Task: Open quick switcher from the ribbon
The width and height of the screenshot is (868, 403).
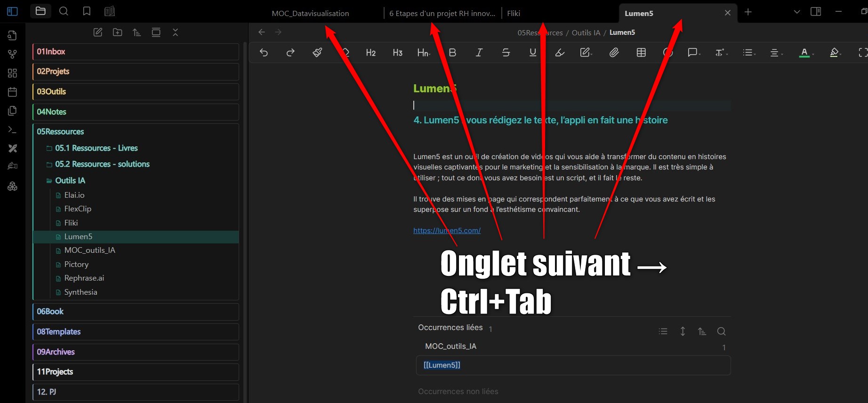Action: (x=13, y=35)
